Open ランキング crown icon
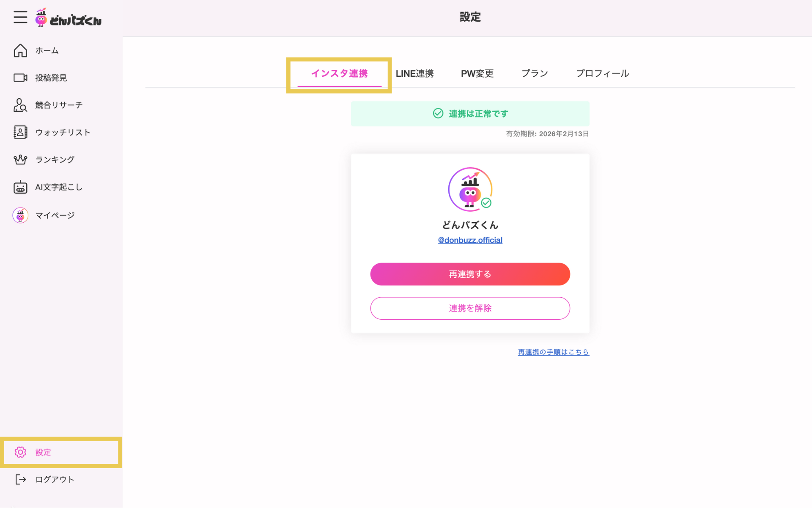 (x=20, y=160)
